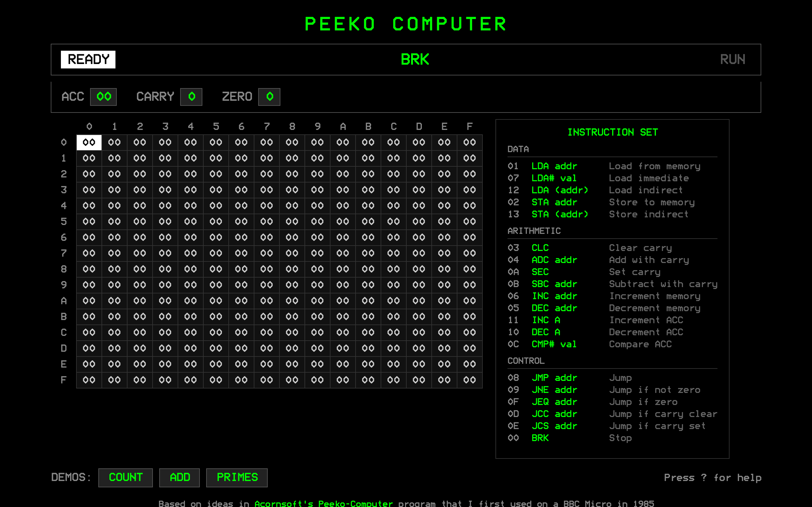The image size is (812, 507).
Task: Click Press ? for help text
Action: pyautogui.click(x=712, y=478)
